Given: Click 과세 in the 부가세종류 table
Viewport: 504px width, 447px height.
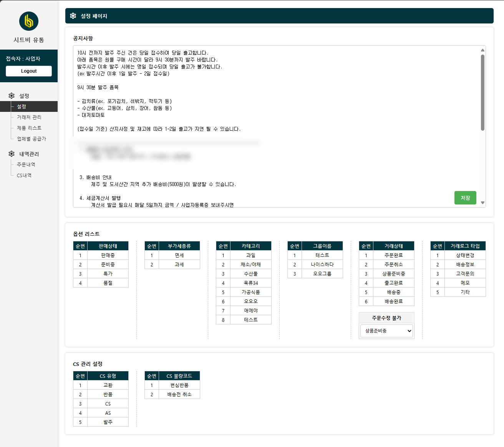Looking at the screenshot, I should click(x=179, y=264).
